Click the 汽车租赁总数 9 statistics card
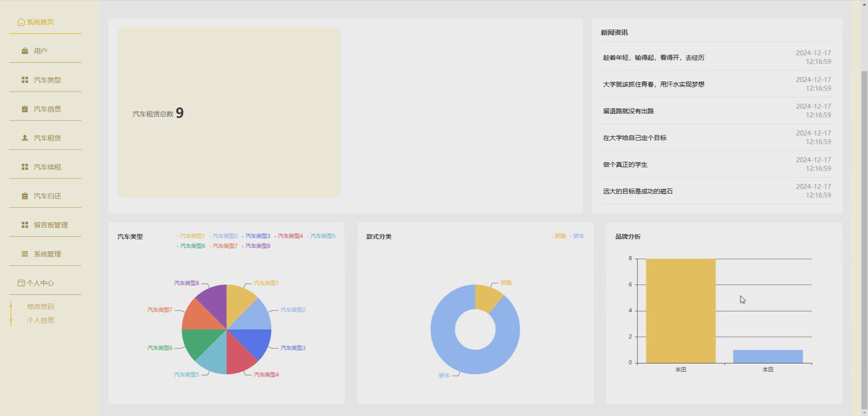 click(229, 113)
